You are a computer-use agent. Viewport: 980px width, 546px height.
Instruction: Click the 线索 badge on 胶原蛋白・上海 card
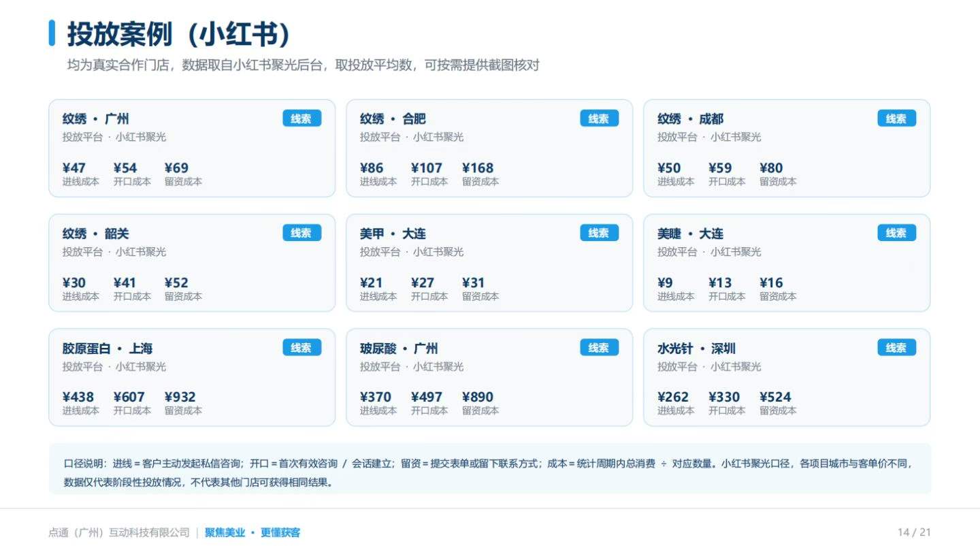[301, 348]
